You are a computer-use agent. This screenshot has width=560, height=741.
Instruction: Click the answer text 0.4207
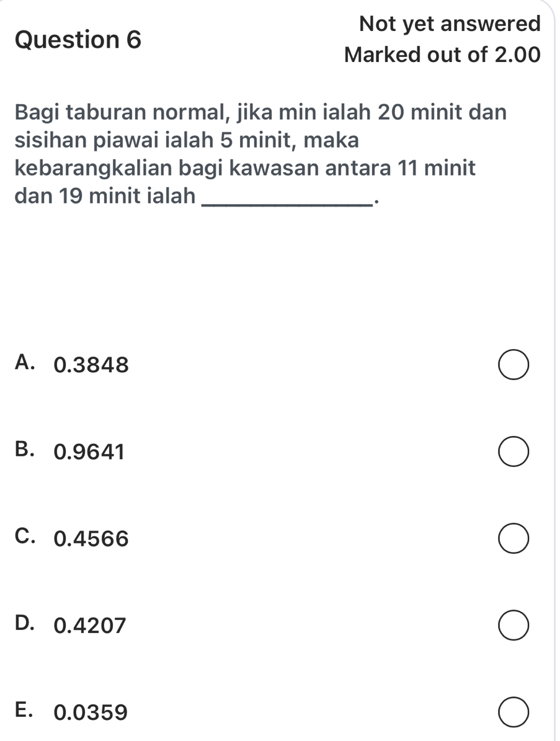tap(90, 626)
